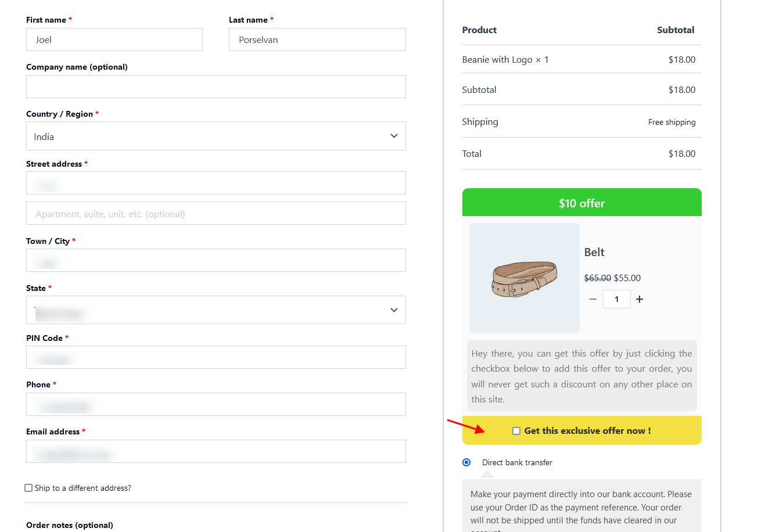The height and width of the screenshot is (532, 765).
Task: Click the Belt product title
Action: click(594, 252)
